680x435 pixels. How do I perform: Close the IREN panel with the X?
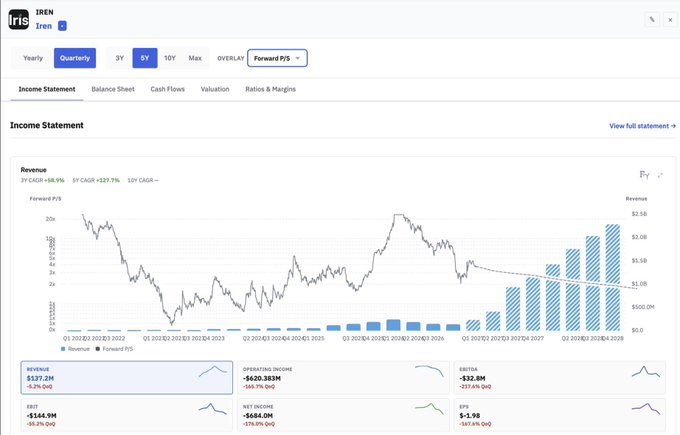click(x=670, y=20)
